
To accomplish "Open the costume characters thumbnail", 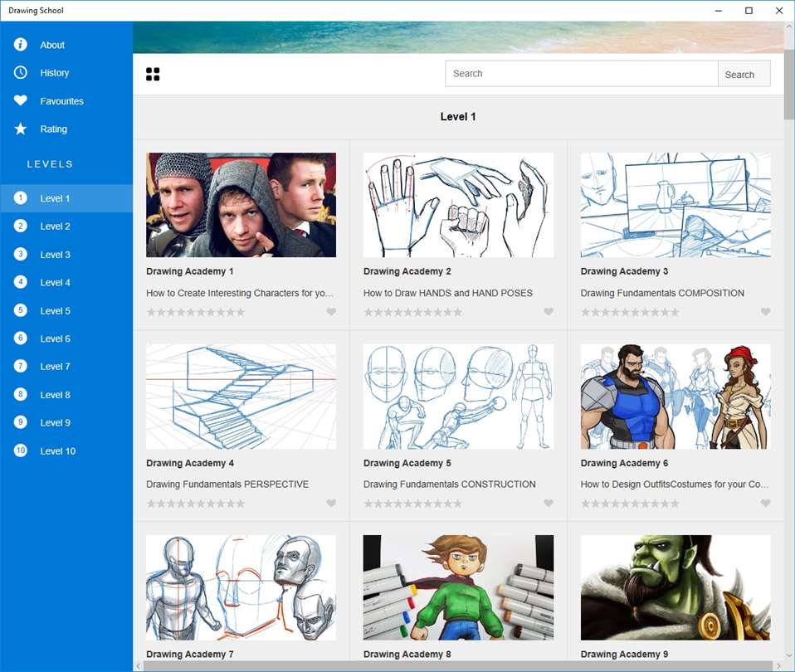I will 676,397.
